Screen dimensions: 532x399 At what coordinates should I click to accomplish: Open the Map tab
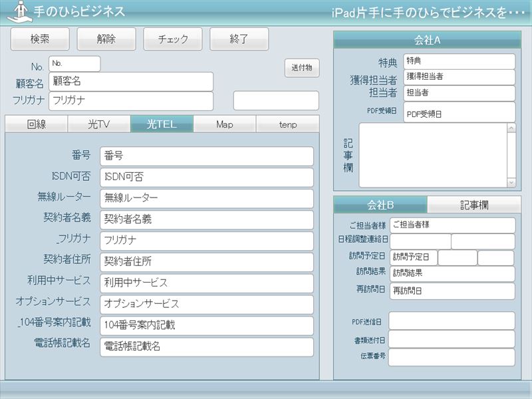coord(225,124)
